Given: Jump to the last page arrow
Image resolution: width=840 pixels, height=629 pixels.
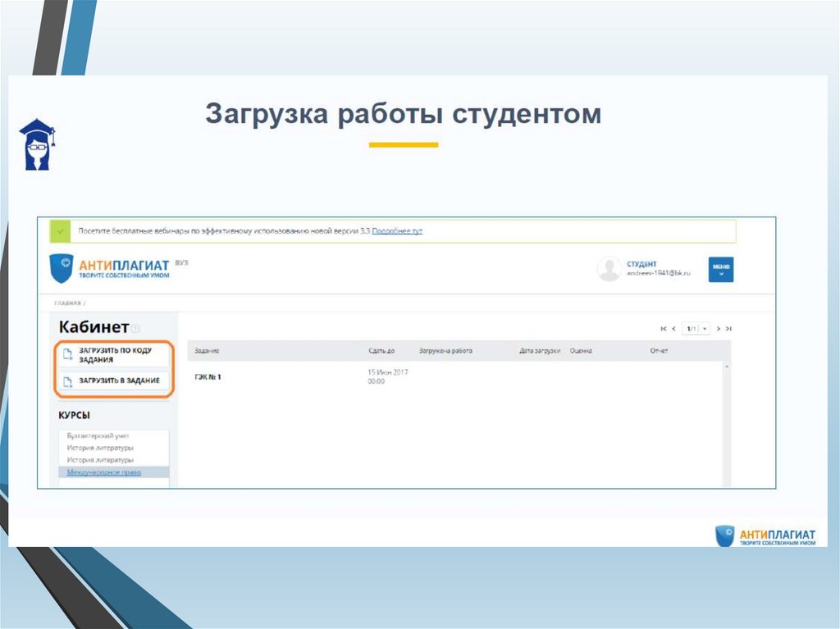Looking at the screenshot, I should point(728,329).
